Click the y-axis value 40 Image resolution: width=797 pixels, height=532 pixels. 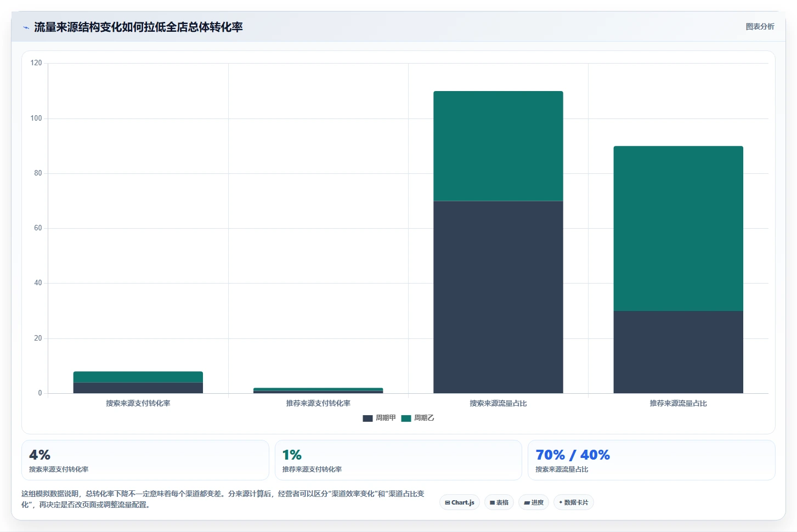pyautogui.click(x=38, y=283)
